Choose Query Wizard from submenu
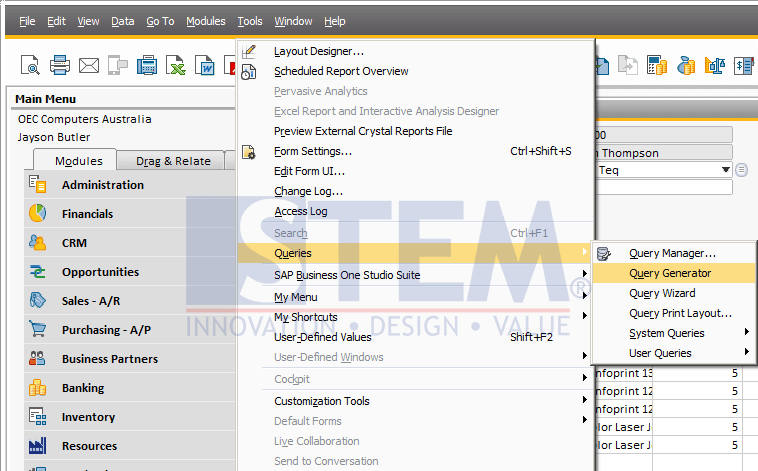The height and width of the screenshot is (471, 758). (x=674, y=293)
